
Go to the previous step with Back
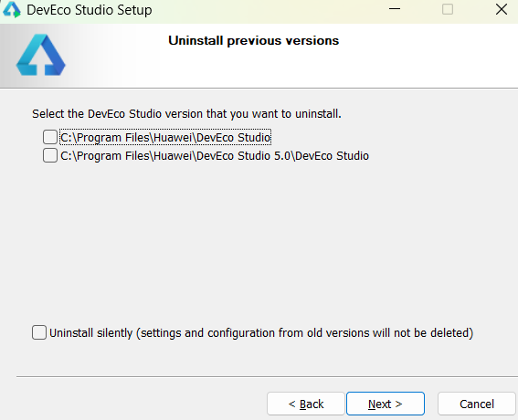[x=306, y=404]
